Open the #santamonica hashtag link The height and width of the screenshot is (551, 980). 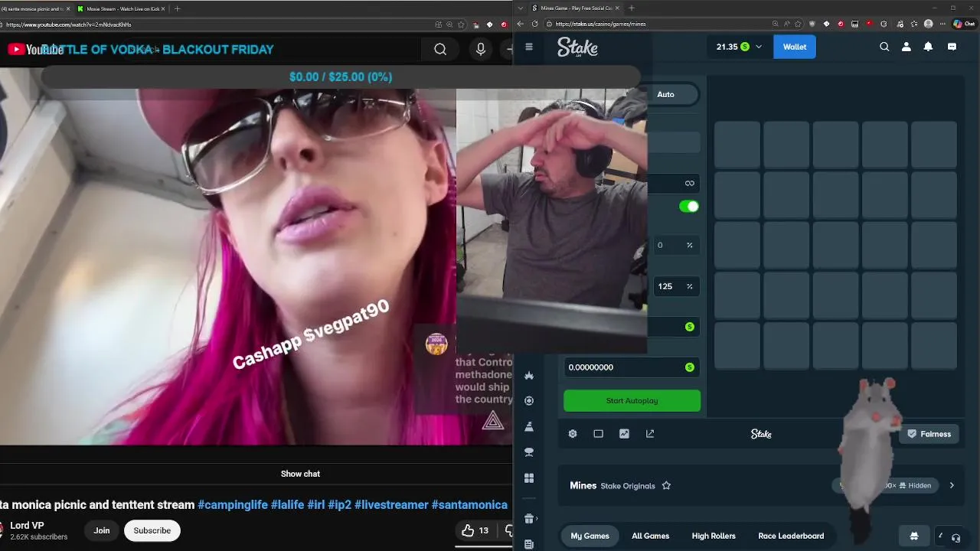tap(469, 505)
